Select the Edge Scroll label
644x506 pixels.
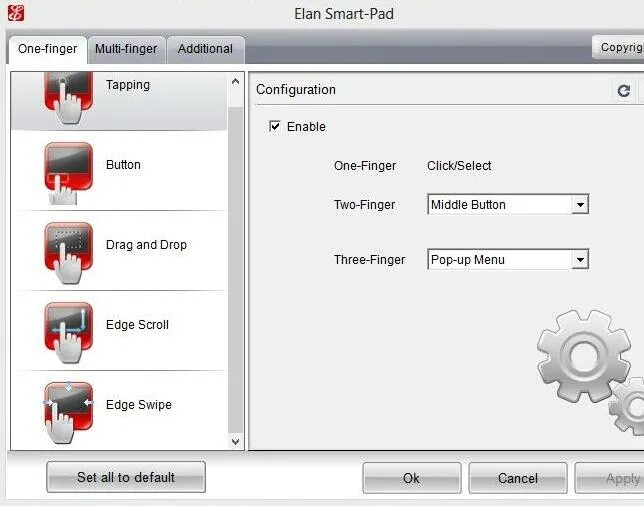coord(137,325)
